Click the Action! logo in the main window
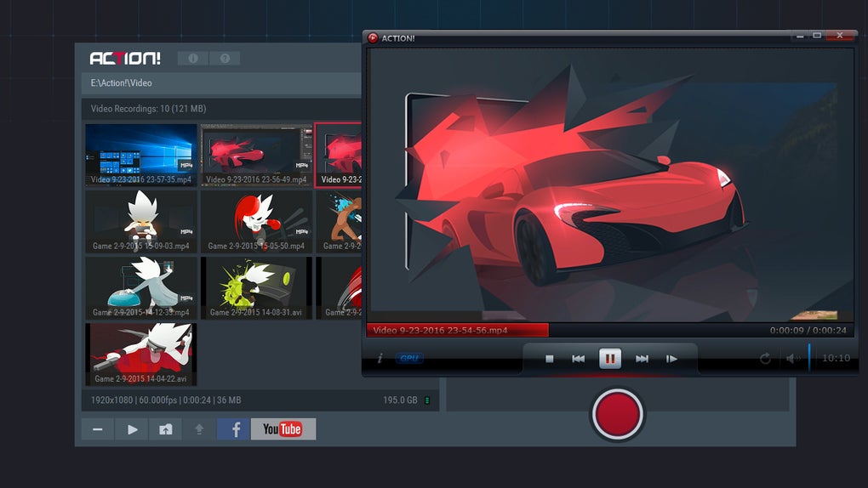The width and height of the screenshot is (868, 488). 125,58
